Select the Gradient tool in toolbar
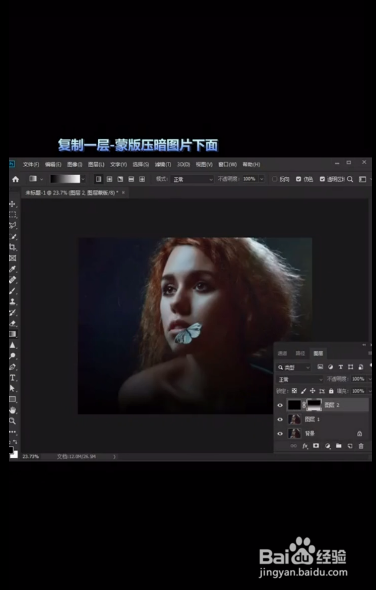Image resolution: width=376 pixels, height=590 pixels. pos(13,334)
